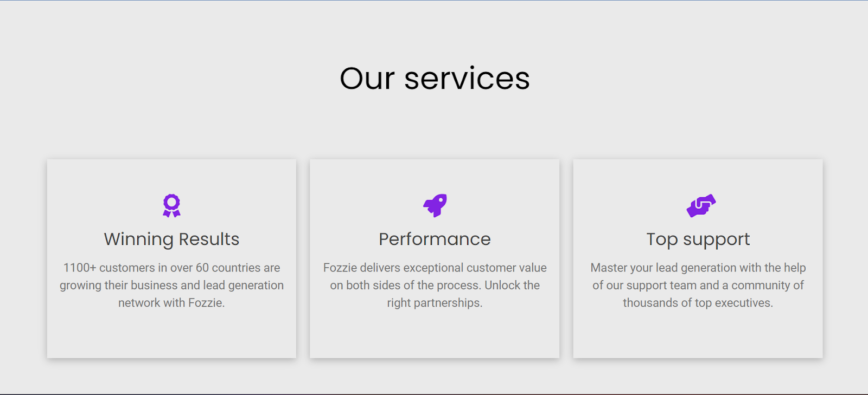Select the "Our services" heading
Image resolution: width=868 pixels, height=395 pixels.
tap(435, 79)
